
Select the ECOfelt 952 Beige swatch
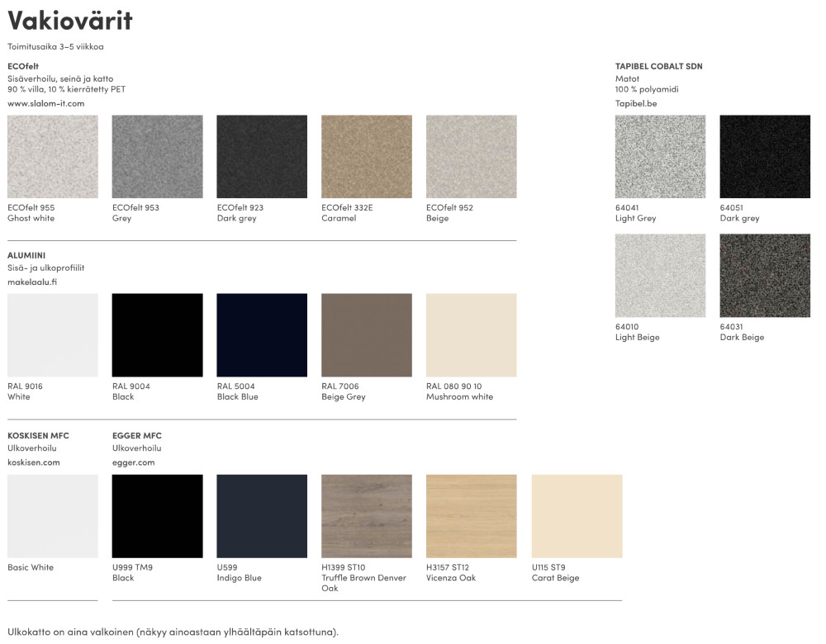pyautogui.click(x=471, y=157)
